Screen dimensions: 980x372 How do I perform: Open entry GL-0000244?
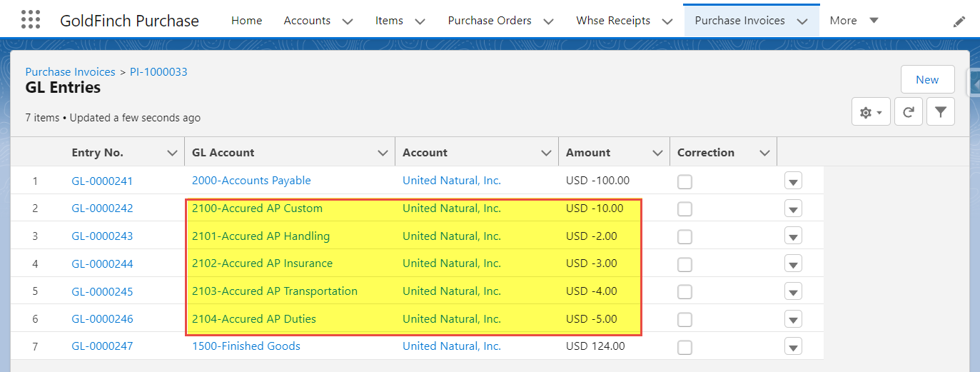(102, 264)
